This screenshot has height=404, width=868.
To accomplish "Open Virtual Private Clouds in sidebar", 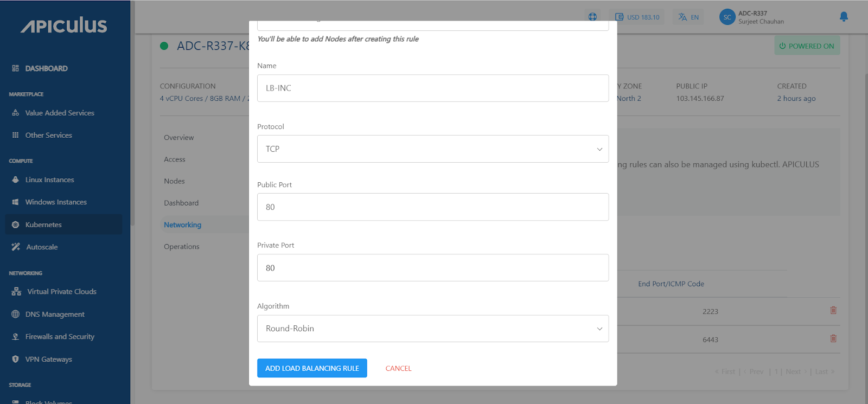I will pos(61,292).
